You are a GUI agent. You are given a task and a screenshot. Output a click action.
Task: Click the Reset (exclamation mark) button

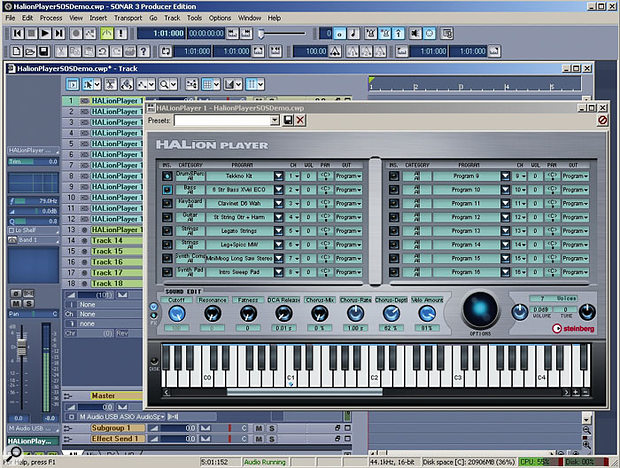click(x=121, y=34)
